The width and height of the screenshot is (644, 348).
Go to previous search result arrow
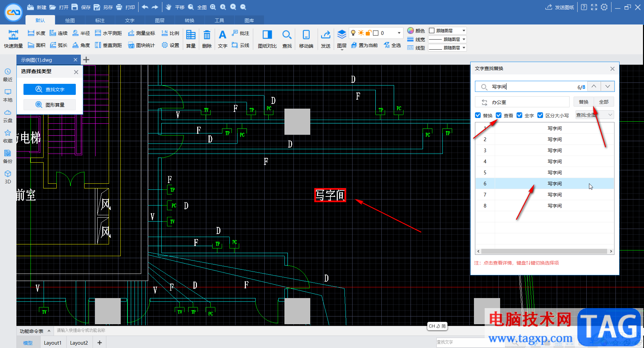click(594, 86)
